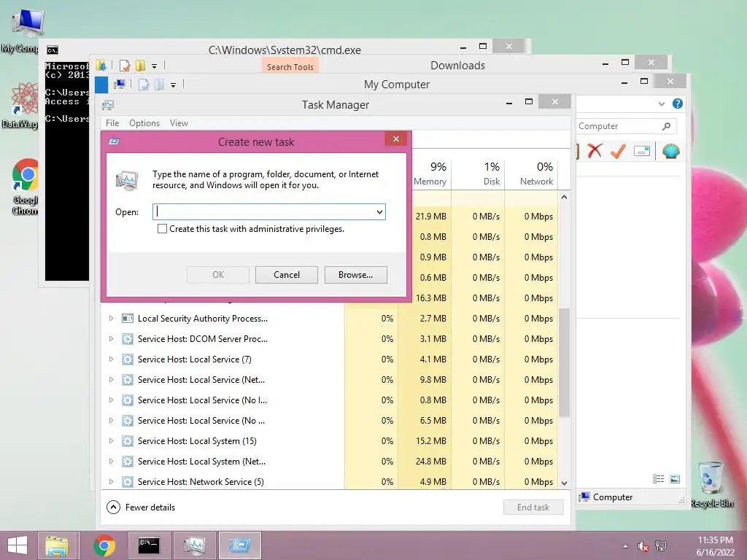Viewport: 747px width, 560px height.
Task: Open the network tray icon
Action: 661,546
